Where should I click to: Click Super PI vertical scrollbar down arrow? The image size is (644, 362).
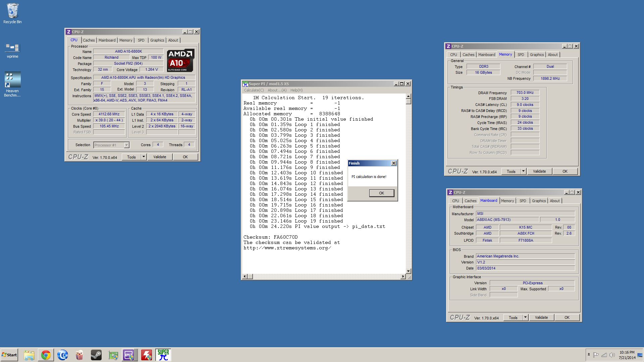click(408, 271)
